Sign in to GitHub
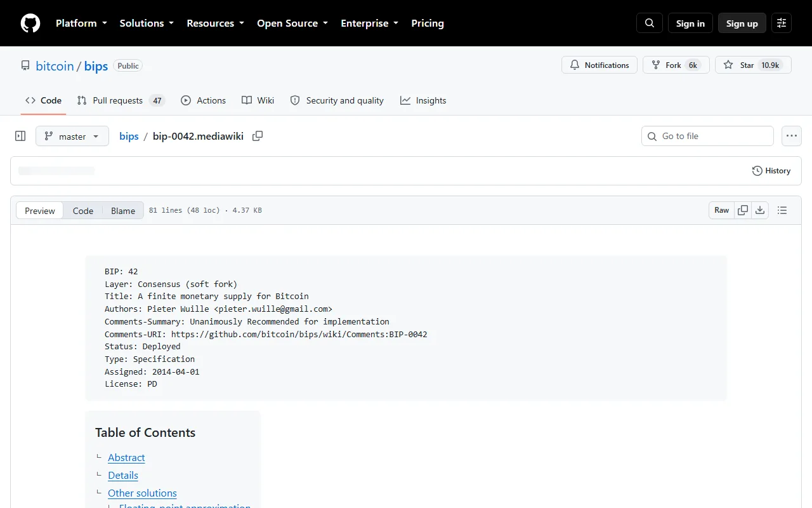This screenshot has height=508, width=812. pos(690,23)
